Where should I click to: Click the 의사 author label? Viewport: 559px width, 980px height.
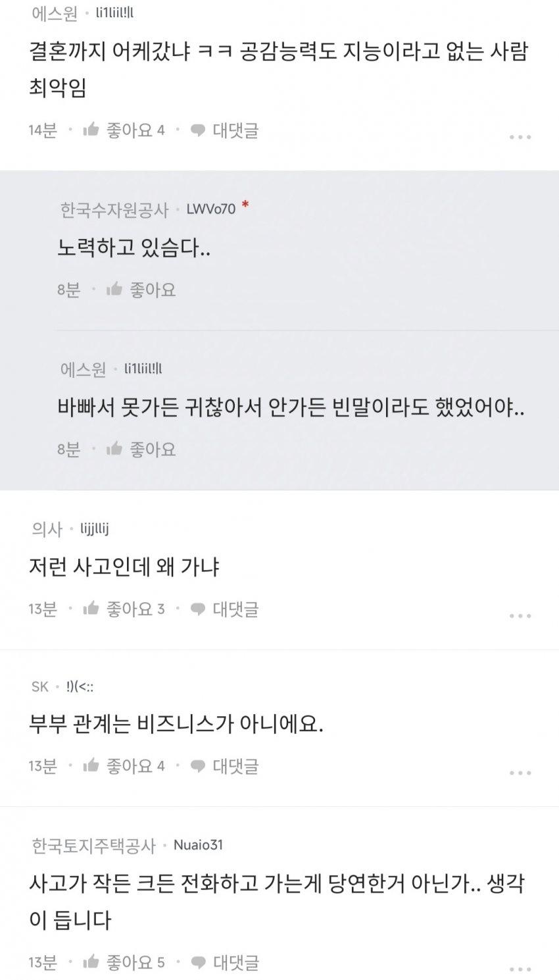tap(47, 529)
